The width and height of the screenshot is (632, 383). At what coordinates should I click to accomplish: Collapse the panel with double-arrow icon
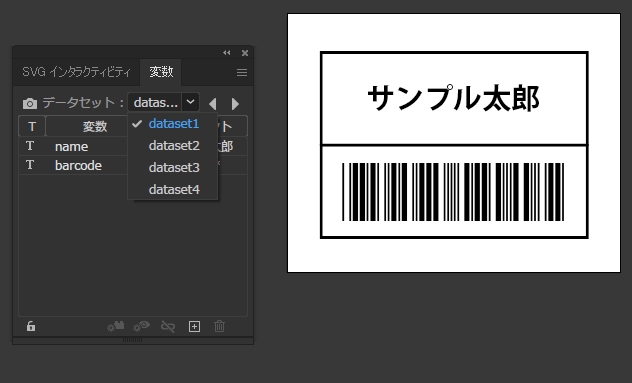(227, 53)
